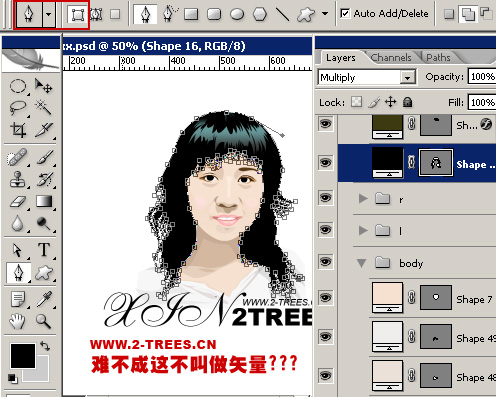The height and width of the screenshot is (397, 496).
Task: Open the Multiply blend mode dropdown
Action: pos(367,77)
